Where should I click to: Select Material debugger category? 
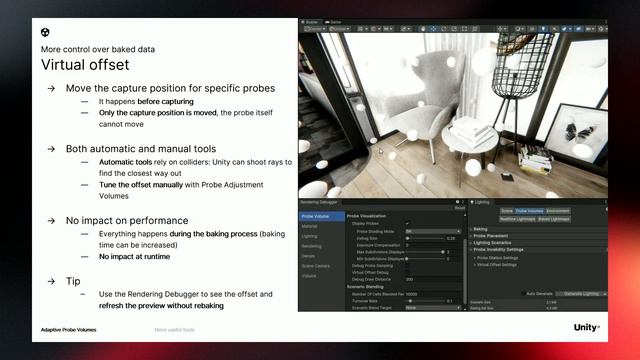(322, 226)
